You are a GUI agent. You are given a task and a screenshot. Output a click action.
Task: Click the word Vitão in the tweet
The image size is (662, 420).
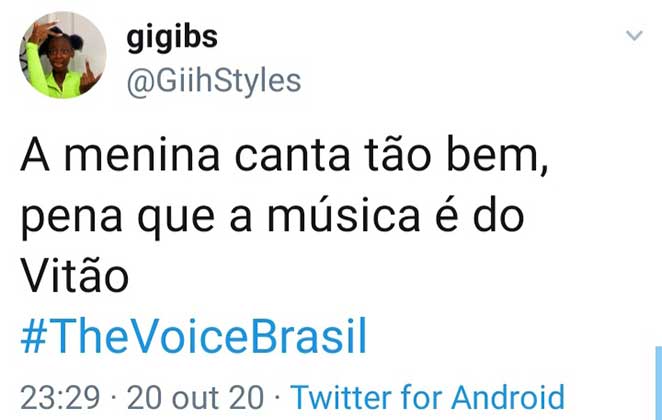(75, 277)
